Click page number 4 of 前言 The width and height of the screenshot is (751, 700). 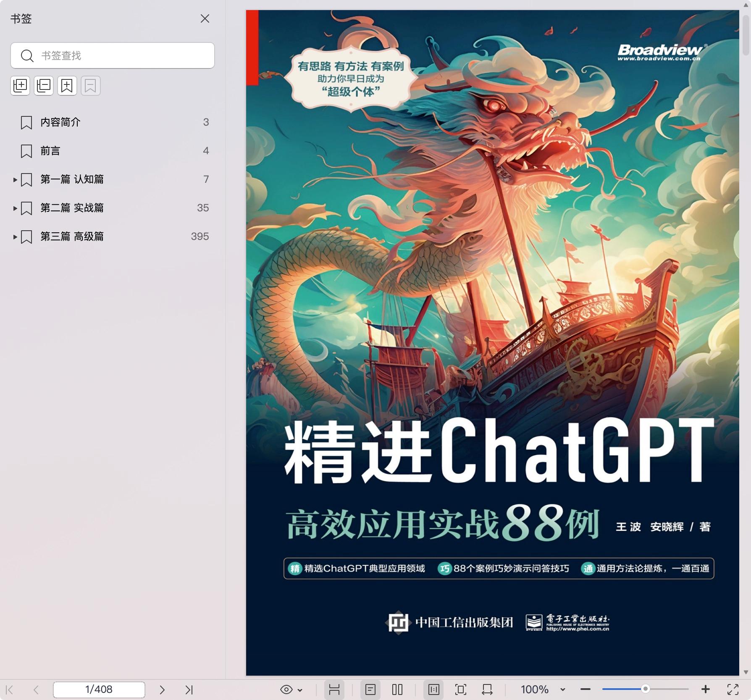[x=206, y=151]
